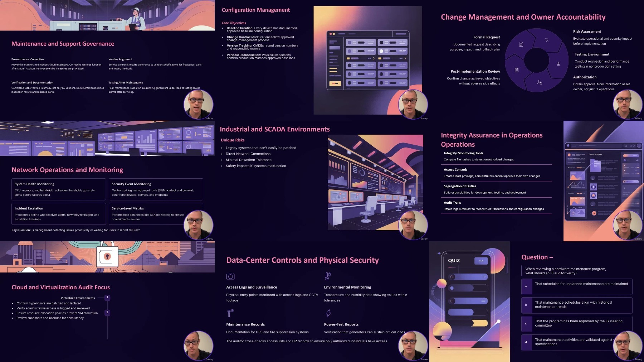Image resolution: width=644 pixels, height=362 pixels.
Task: Click step marker 2 on the Cloud slide
Action: tap(107, 312)
